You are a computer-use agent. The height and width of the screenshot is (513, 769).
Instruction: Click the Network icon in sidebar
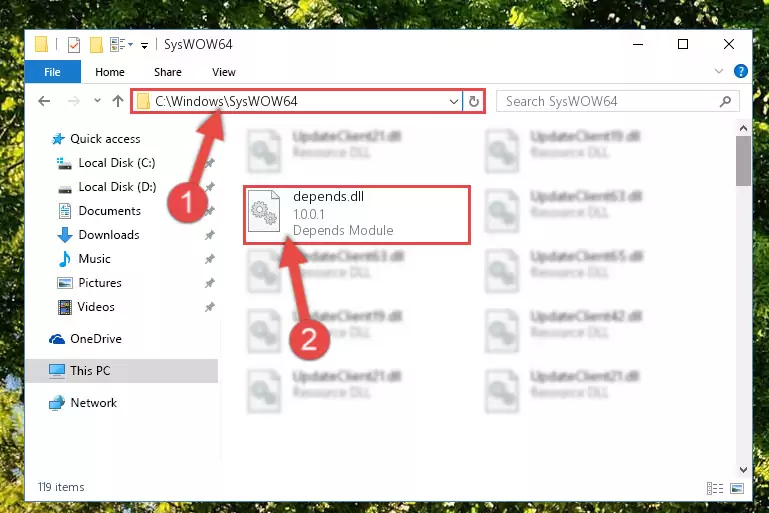tap(57, 403)
